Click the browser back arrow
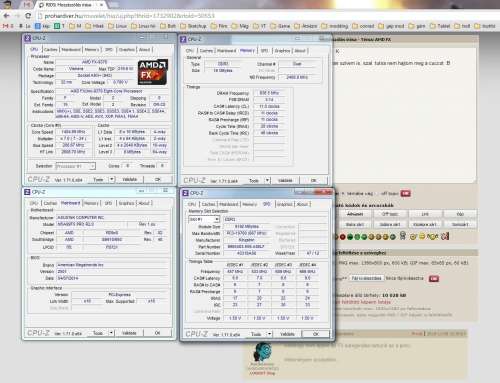The image size is (500, 383). point(7,16)
